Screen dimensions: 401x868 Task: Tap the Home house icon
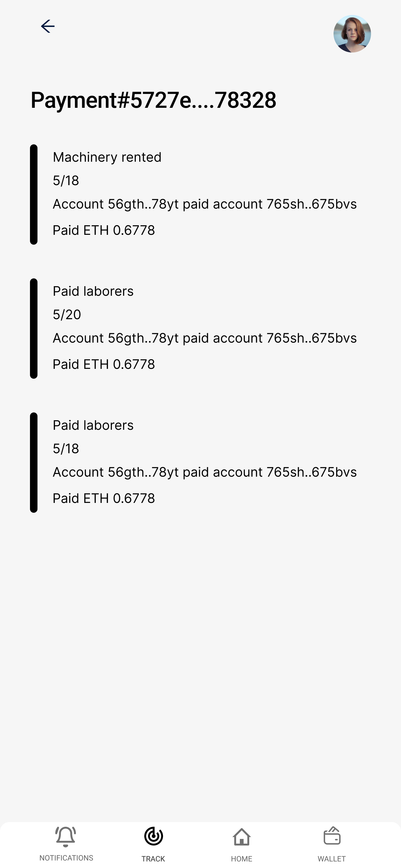[x=241, y=837]
